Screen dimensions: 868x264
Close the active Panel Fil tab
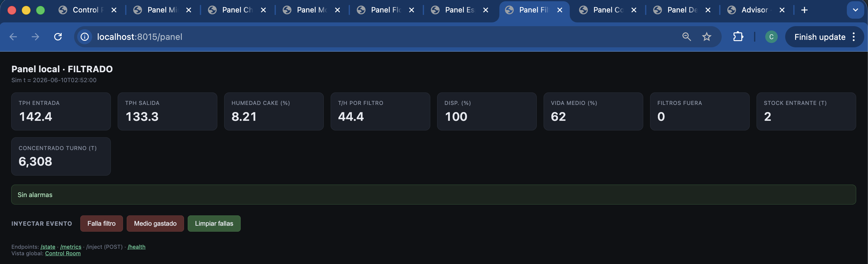560,10
